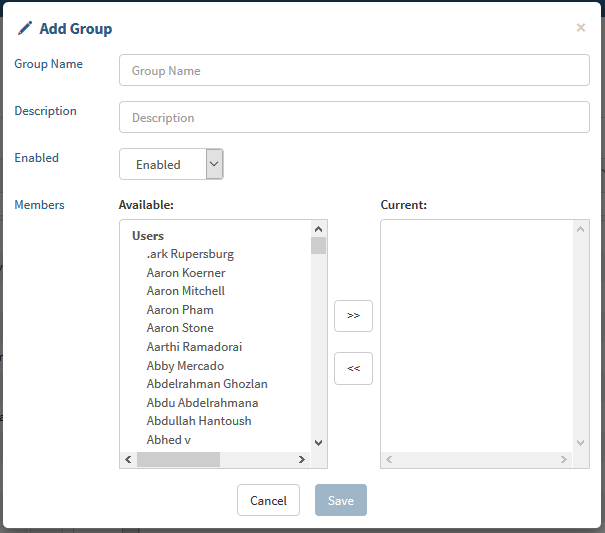Save the new group
The image size is (605, 533).
(341, 500)
